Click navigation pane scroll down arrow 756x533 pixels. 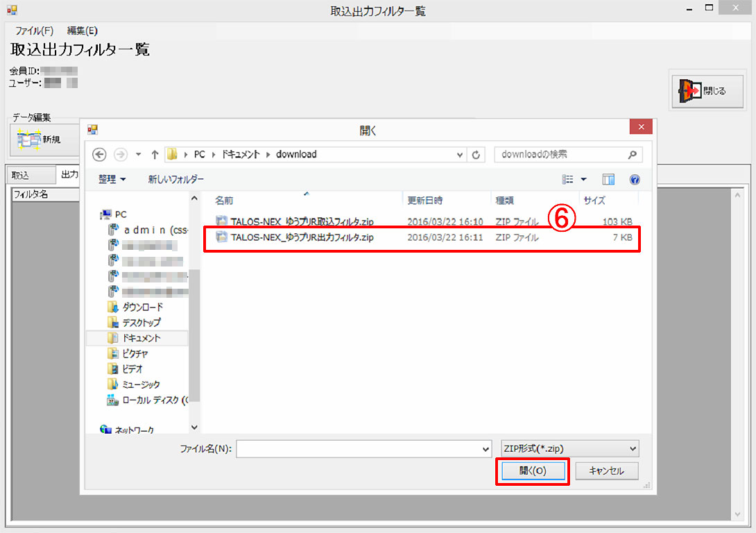pos(194,427)
